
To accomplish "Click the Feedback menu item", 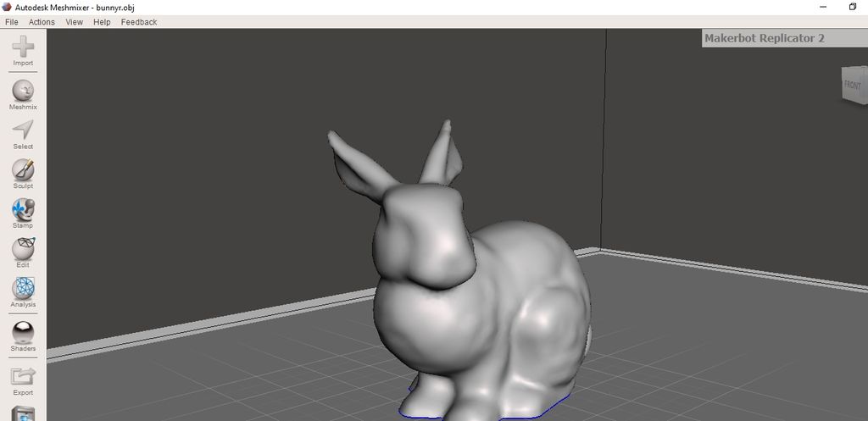I will coord(139,22).
